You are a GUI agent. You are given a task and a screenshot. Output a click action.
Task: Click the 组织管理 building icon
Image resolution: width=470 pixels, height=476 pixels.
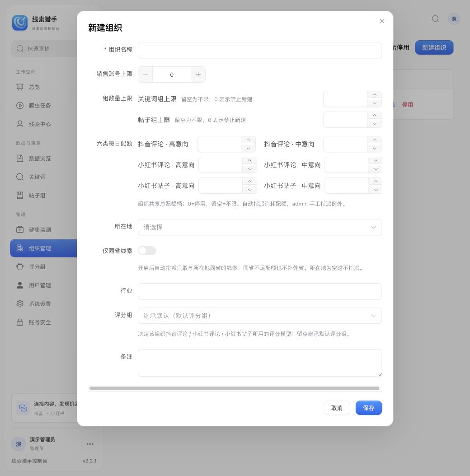(20, 248)
